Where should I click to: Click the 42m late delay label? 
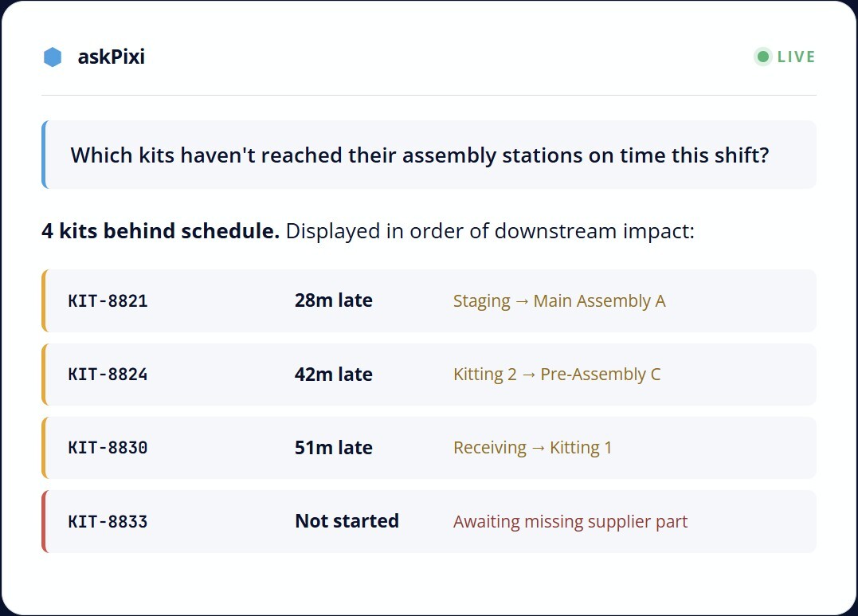[x=334, y=375]
